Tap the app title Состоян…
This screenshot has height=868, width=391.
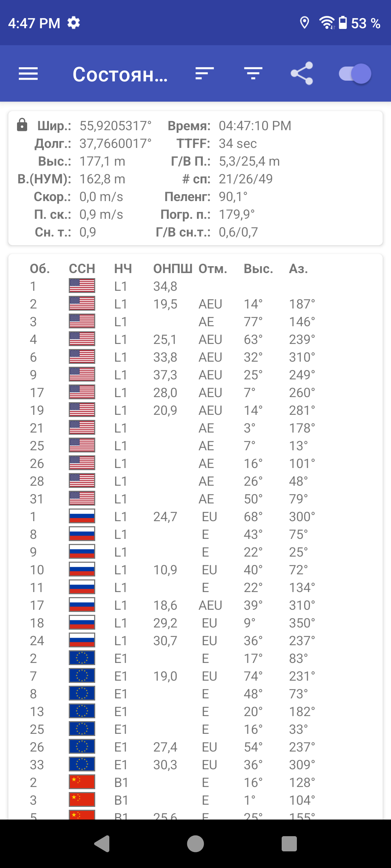pyautogui.click(x=120, y=75)
